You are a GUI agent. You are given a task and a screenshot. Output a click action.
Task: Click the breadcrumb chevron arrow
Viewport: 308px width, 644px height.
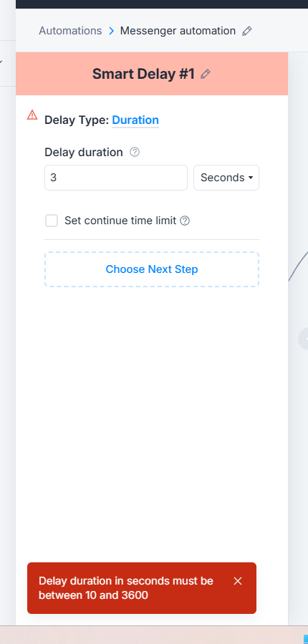[111, 32]
